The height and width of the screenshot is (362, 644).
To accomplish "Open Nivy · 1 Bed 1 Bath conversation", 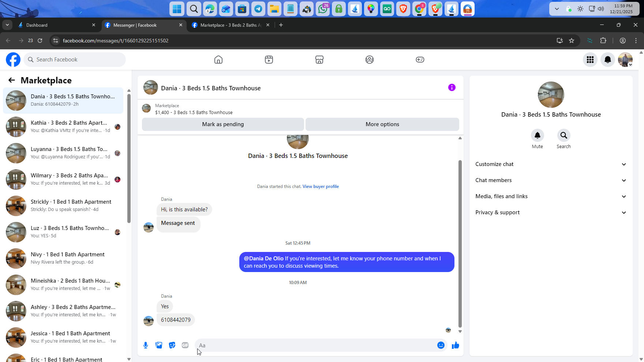I will [63, 258].
